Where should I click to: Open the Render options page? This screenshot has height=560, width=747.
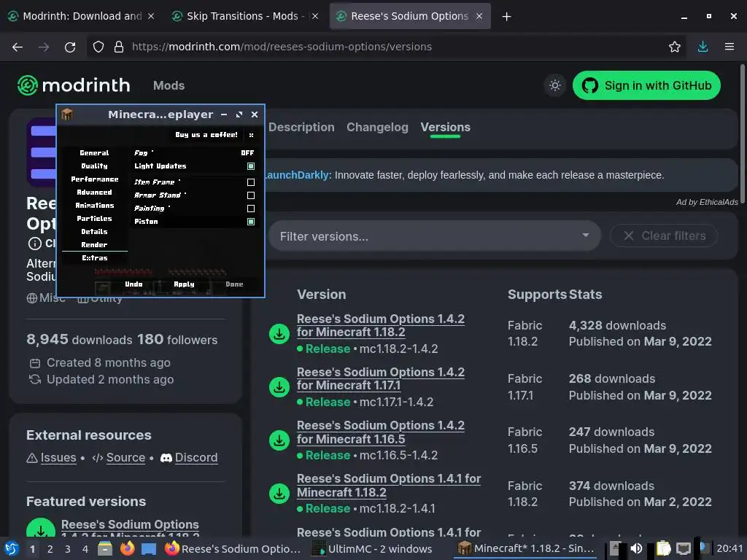pos(94,245)
